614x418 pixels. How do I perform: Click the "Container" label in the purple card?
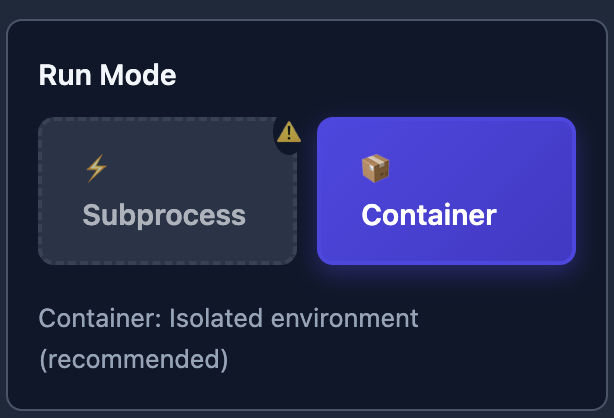pos(429,215)
